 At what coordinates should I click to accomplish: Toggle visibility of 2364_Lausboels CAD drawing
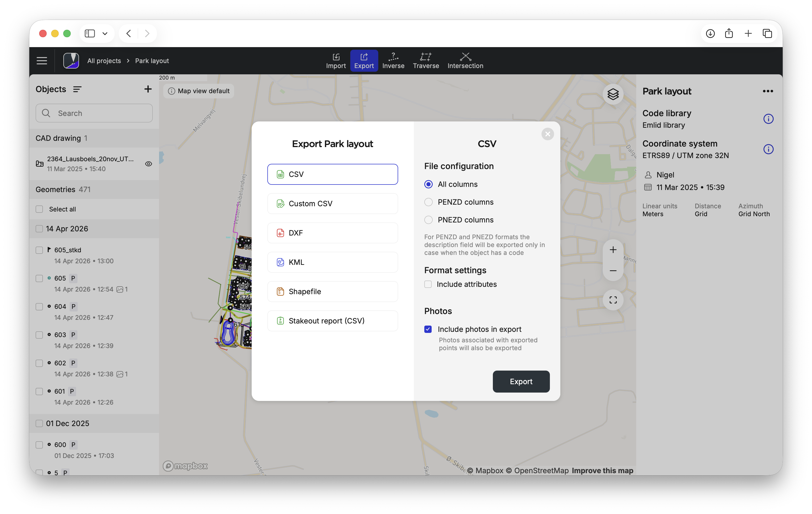(x=148, y=164)
